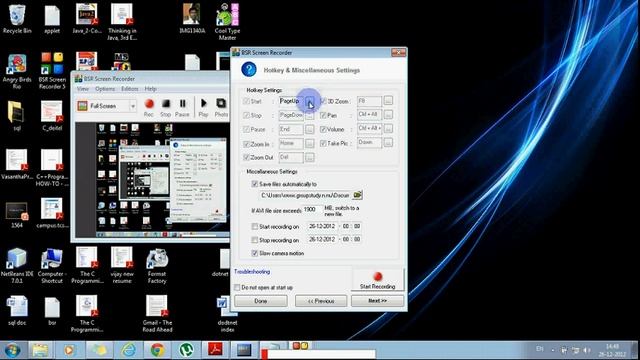Click the save path text field
This screenshot has height=360, width=640.
305,196
